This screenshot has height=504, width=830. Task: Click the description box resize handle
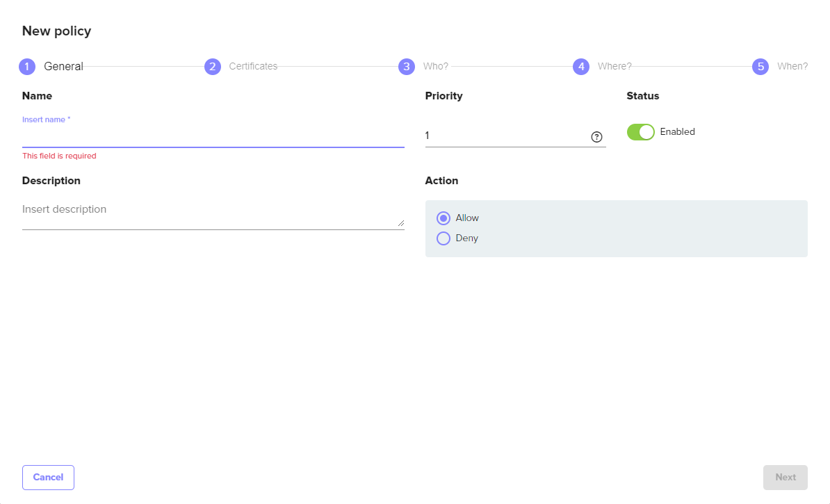[x=400, y=223]
